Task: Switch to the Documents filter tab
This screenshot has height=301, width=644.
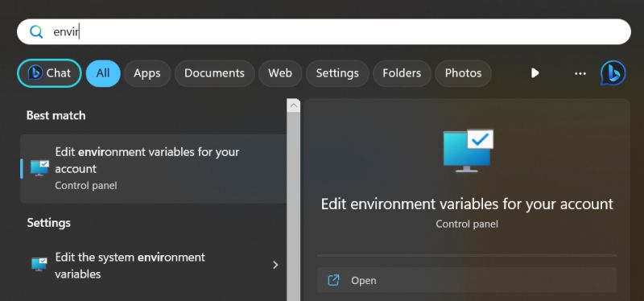Action: (x=214, y=73)
